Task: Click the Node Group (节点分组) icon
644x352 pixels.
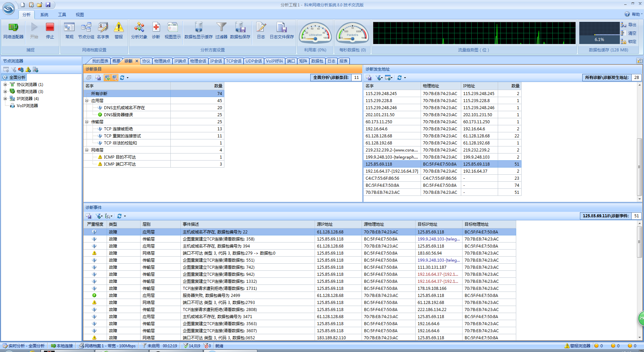Action: pos(86,28)
